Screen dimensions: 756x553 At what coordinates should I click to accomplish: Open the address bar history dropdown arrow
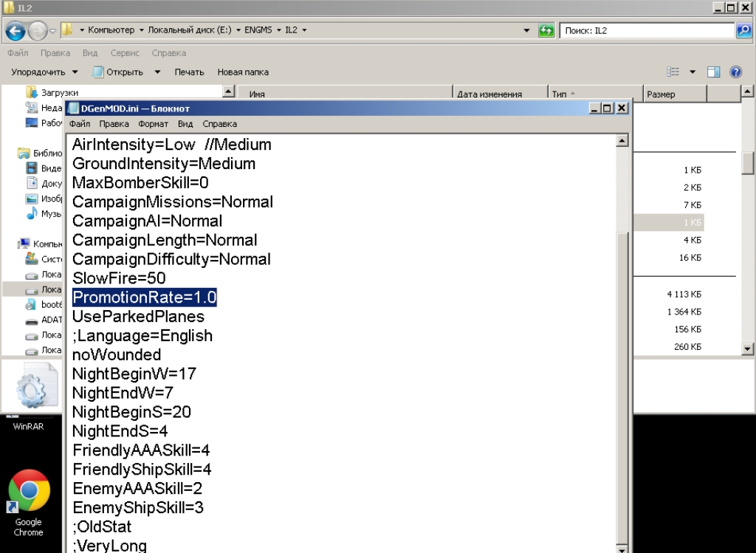(x=526, y=30)
